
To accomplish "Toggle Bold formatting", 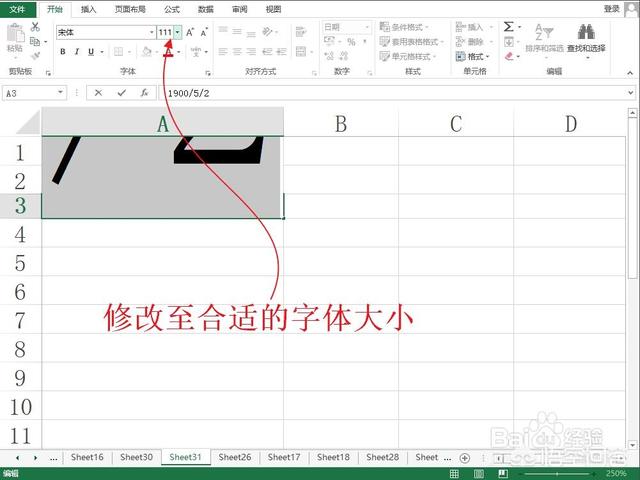I will [62, 52].
